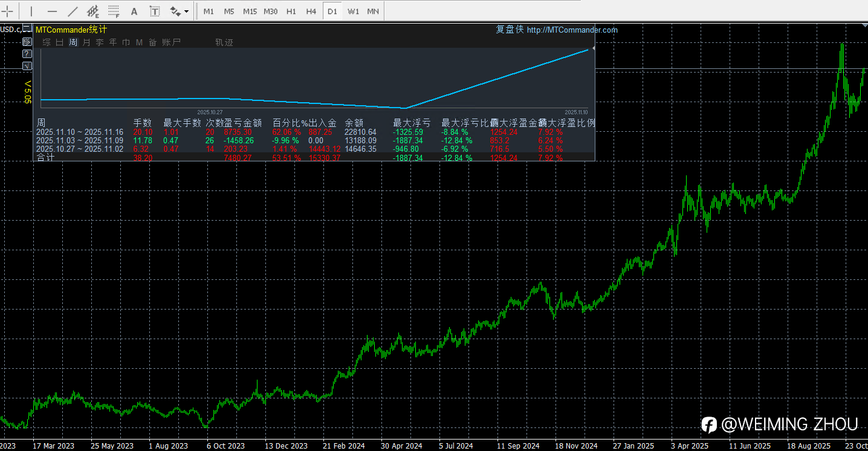Click the loss value -1458.26
This screenshot has height=451, width=868.
pyautogui.click(x=238, y=140)
